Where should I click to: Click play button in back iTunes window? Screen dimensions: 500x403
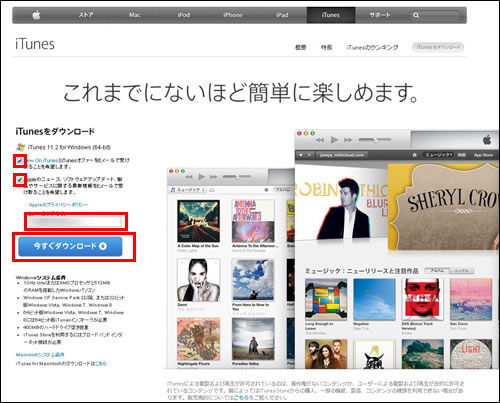tap(202, 177)
